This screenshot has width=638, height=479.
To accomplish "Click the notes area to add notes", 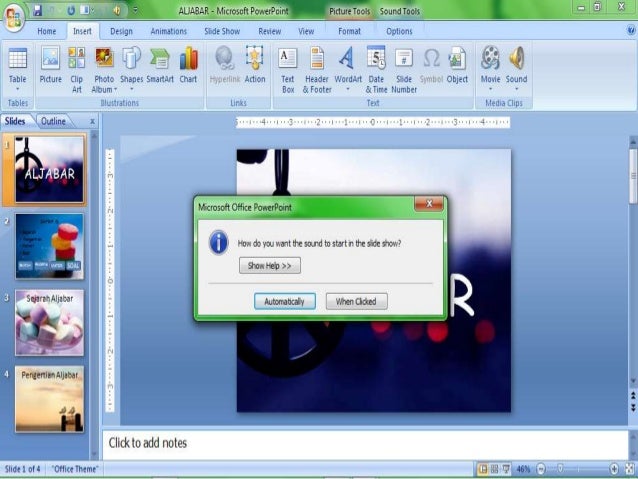I will tap(365, 443).
